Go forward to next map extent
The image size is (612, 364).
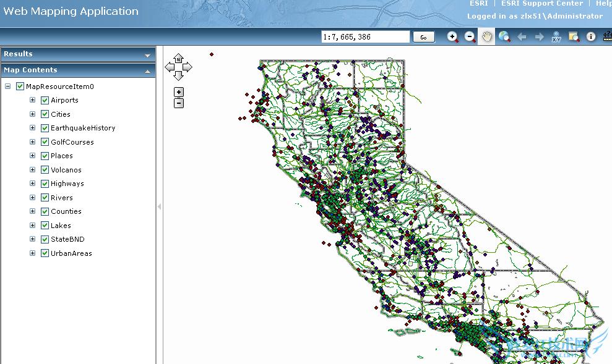pos(539,37)
